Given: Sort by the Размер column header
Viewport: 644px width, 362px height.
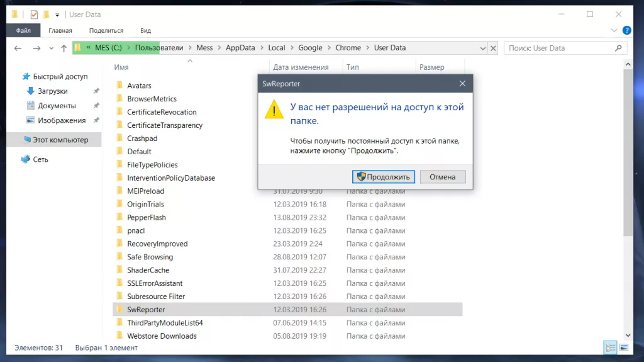Looking at the screenshot, I should [431, 67].
